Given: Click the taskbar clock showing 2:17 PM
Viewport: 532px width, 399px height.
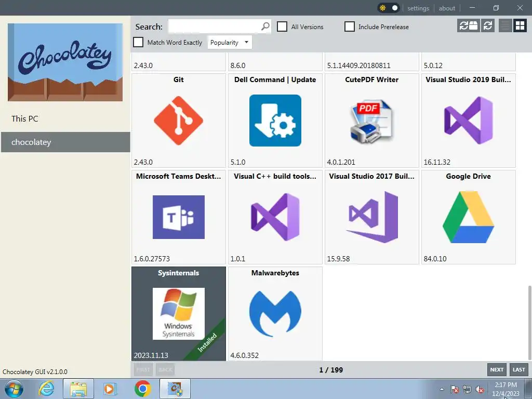Looking at the screenshot, I should [506, 389].
